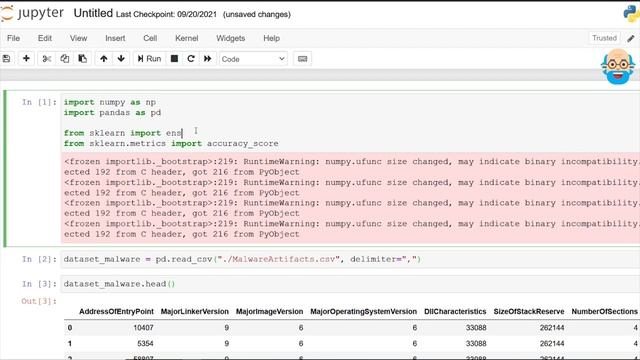Click the Trusted notebook button
This screenshot has height=360, width=640.
[604, 38]
